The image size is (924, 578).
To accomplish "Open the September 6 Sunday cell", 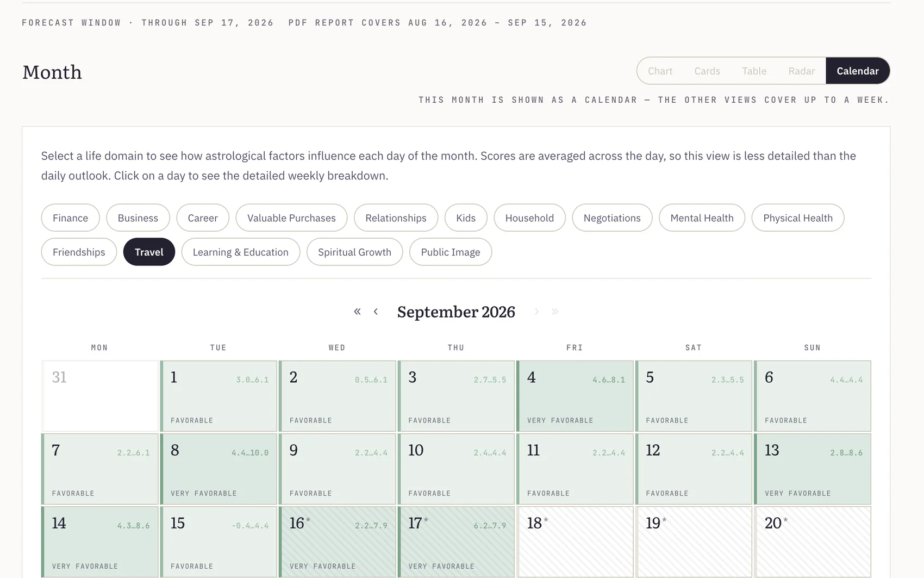I will click(813, 396).
